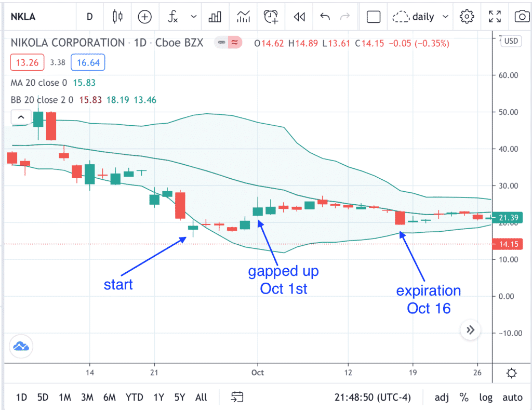Screen dimensions: 532x410
Task: Enable logarithmic price scale
Action: click(x=486, y=397)
